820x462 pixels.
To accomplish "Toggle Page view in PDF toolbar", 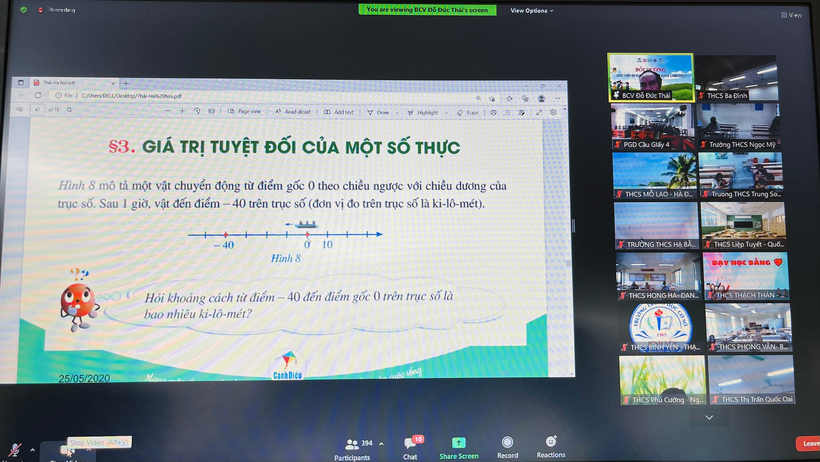I will [x=246, y=112].
